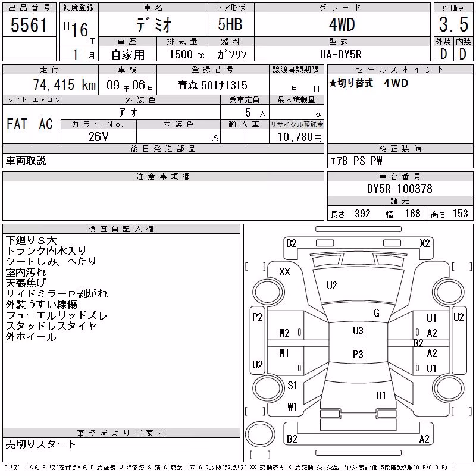The height and width of the screenshot is (476, 476).
Task: Click the P2 mark on left sill
Action: pos(258,317)
